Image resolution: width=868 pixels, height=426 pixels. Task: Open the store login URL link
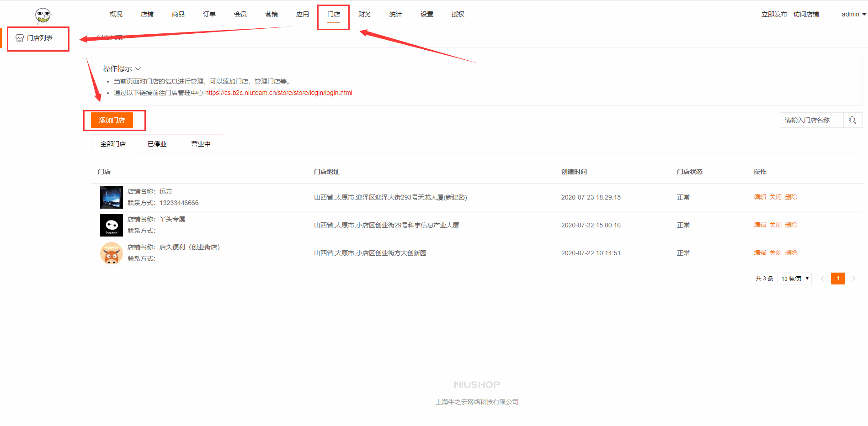[x=279, y=93]
